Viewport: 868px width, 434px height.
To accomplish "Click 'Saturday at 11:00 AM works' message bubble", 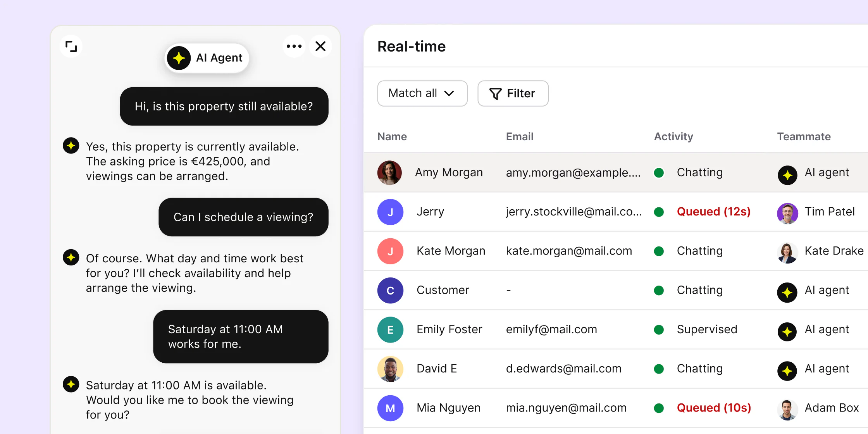I will (241, 336).
